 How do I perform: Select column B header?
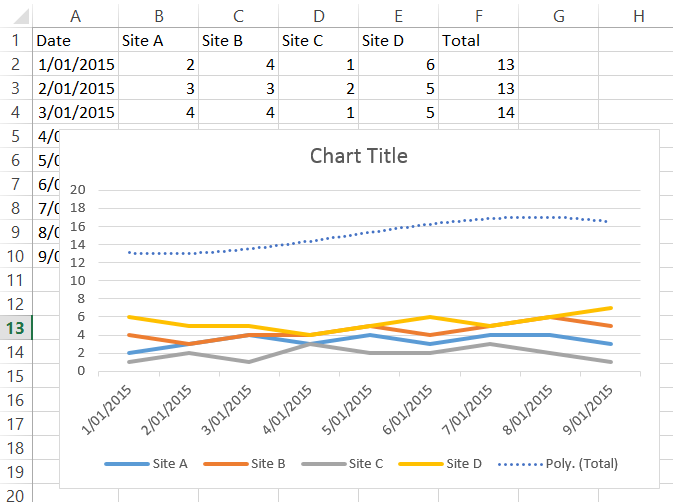pyautogui.click(x=158, y=16)
